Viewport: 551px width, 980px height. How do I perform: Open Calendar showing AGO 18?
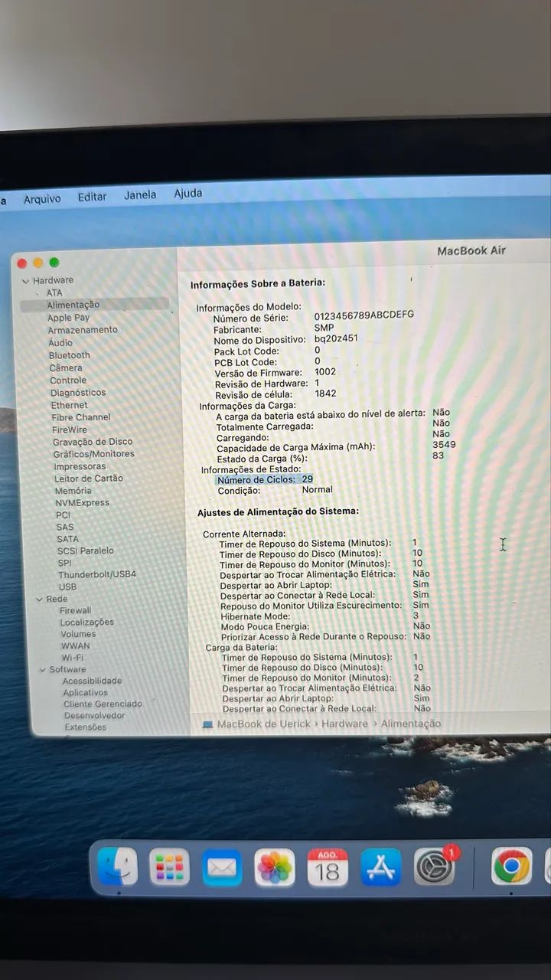[328, 868]
